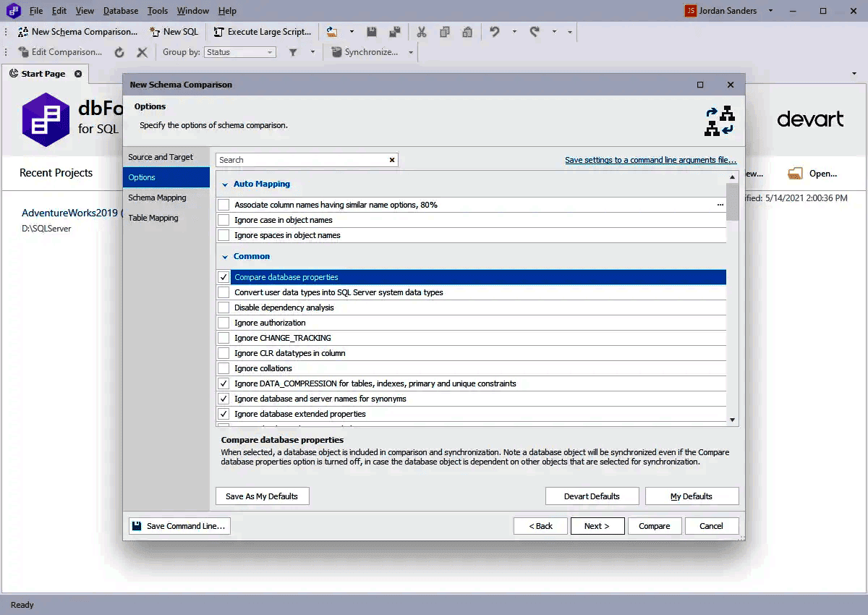Screen dimensions: 868x615
Task: Click the Compare button
Action: click(655, 526)
